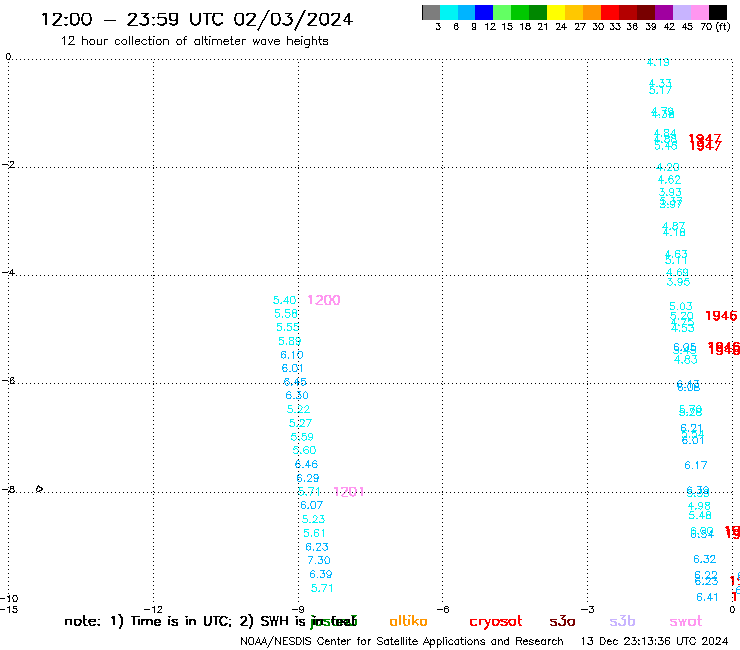This screenshot has width=740, height=650.
Task: Select the pink '1201' time label
Action: [x=349, y=492]
